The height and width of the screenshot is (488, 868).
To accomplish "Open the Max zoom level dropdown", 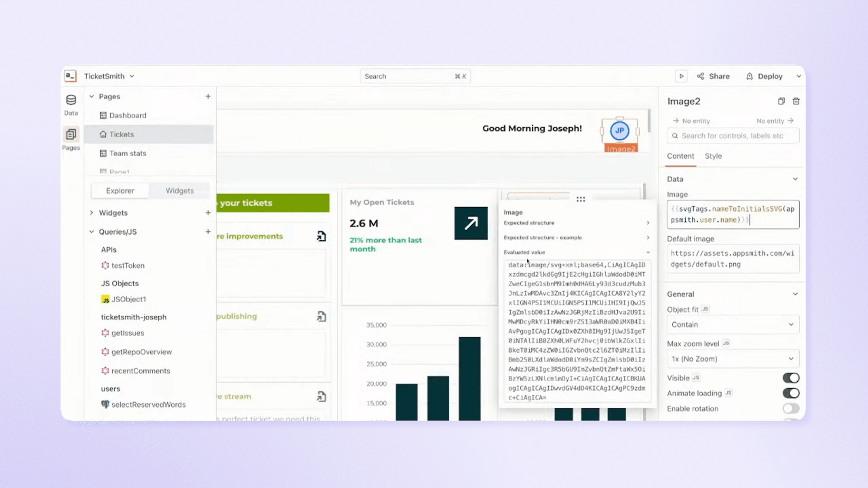I will click(x=733, y=359).
